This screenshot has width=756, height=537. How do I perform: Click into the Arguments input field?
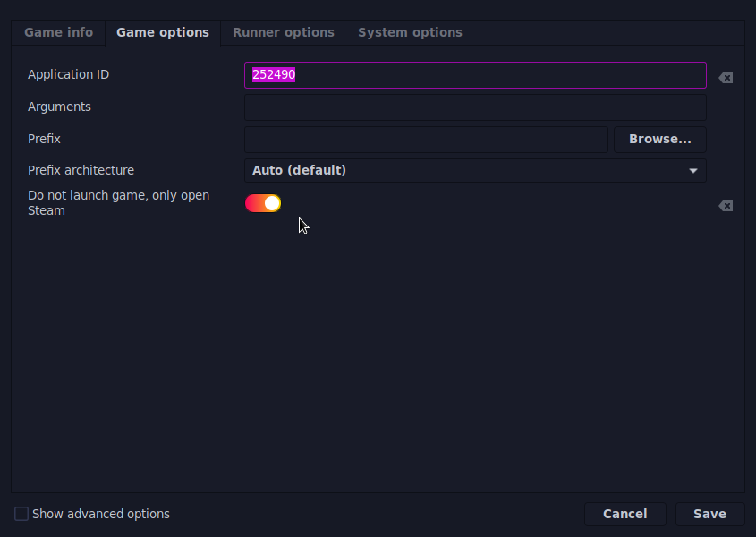(475, 107)
